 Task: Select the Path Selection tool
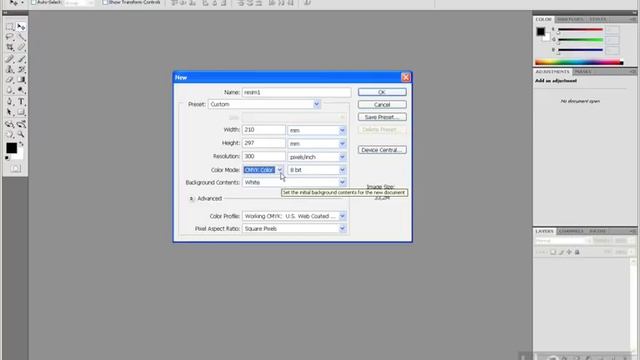coord(10,112)
